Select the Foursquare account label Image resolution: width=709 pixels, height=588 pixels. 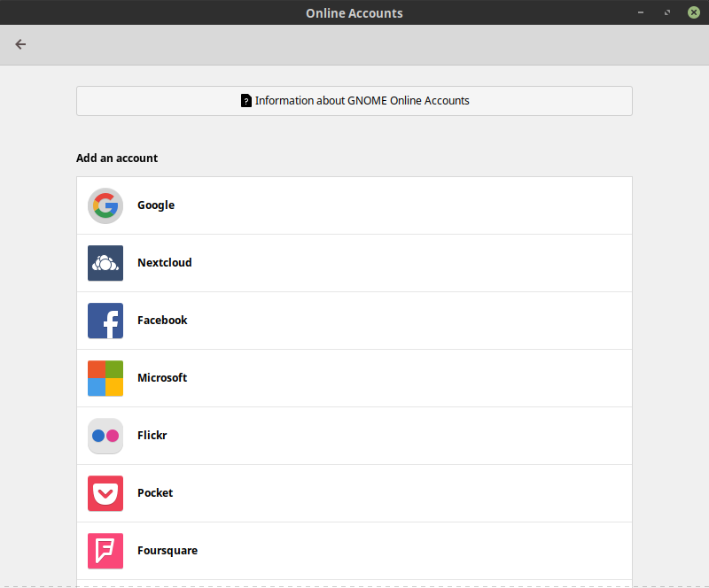click(x=168, y=551)
